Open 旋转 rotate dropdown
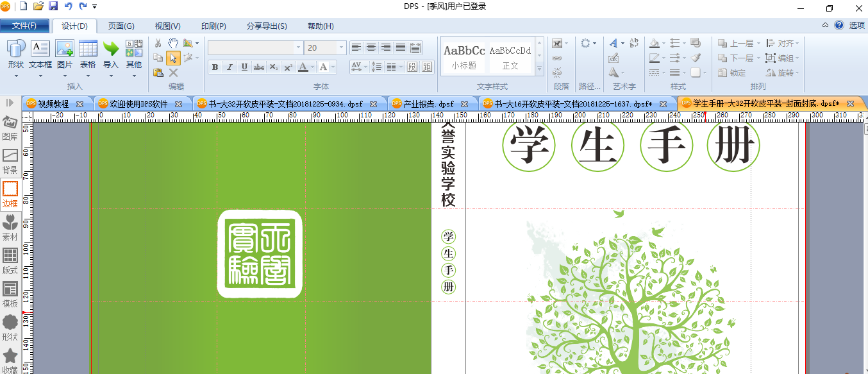 pos(783,72)
